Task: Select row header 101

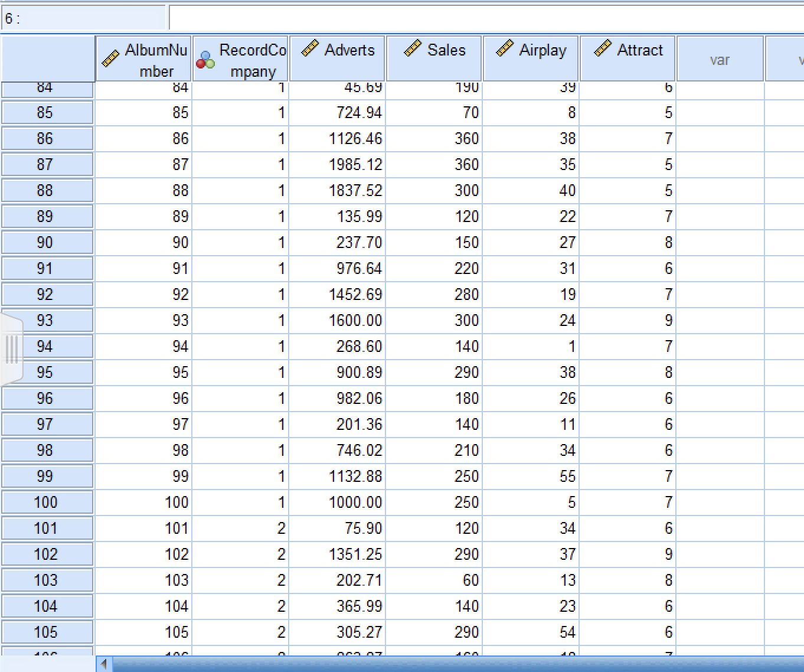Action: (47, 528)
